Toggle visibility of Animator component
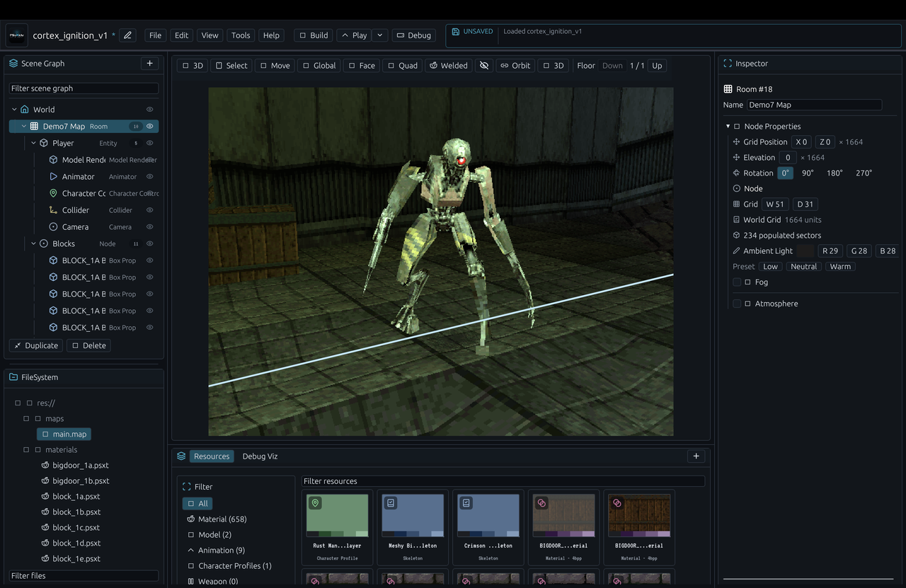 (150, 176)
